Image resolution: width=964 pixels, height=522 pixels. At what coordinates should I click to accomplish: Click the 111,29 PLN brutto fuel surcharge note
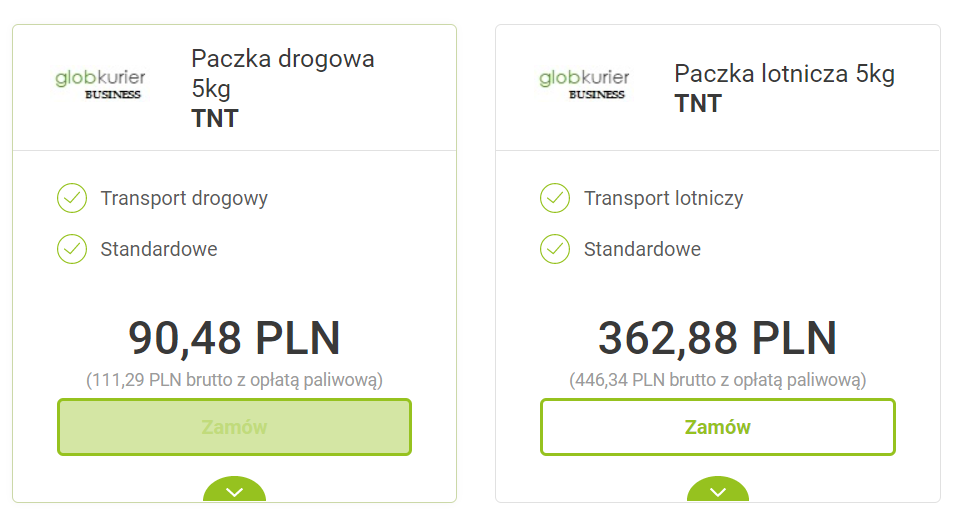pyautogui.click(x=234, y=380)
